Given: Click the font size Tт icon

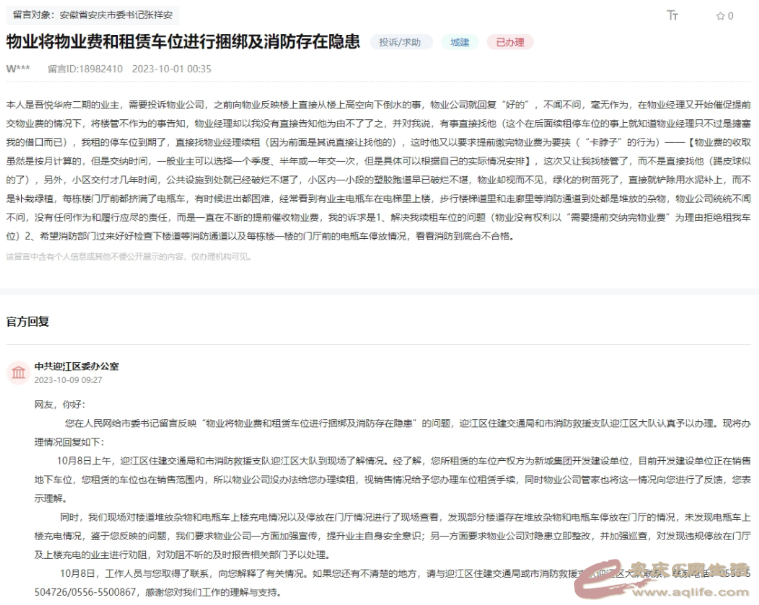Looking at the screenshot, I should tap(673, 16).
